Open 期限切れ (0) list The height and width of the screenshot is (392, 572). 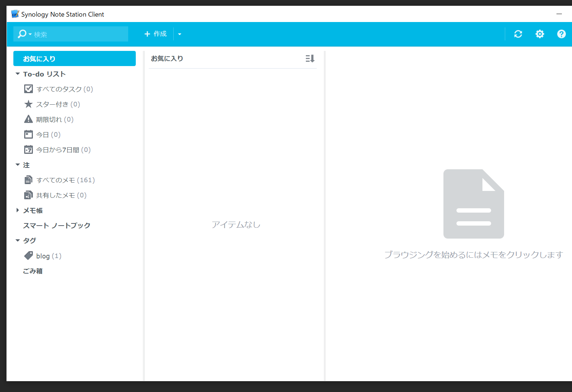[x=55, y=119]
